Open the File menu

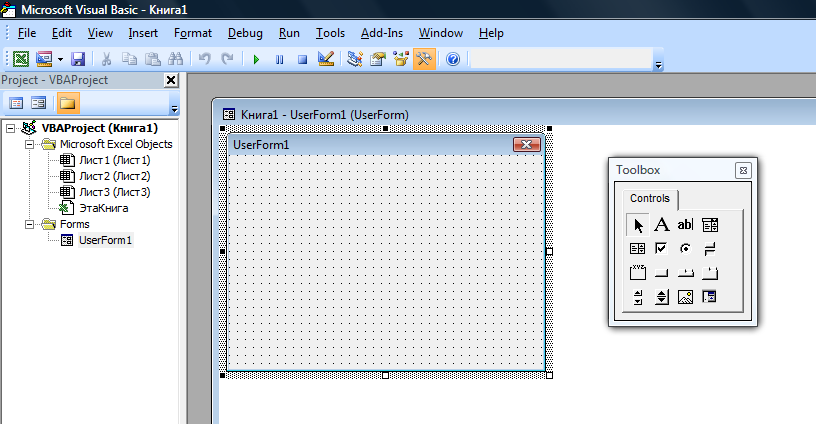(x=27, y=33)
